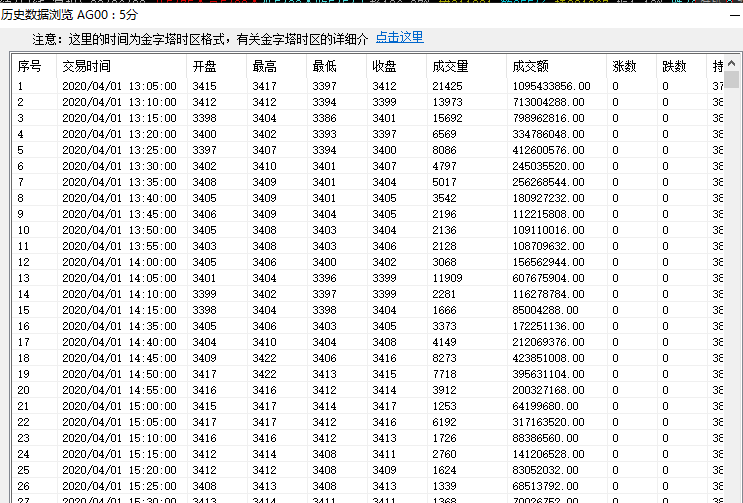
Task: Select row 2020/04/01 14:00:00
Action: pos(369,262)
